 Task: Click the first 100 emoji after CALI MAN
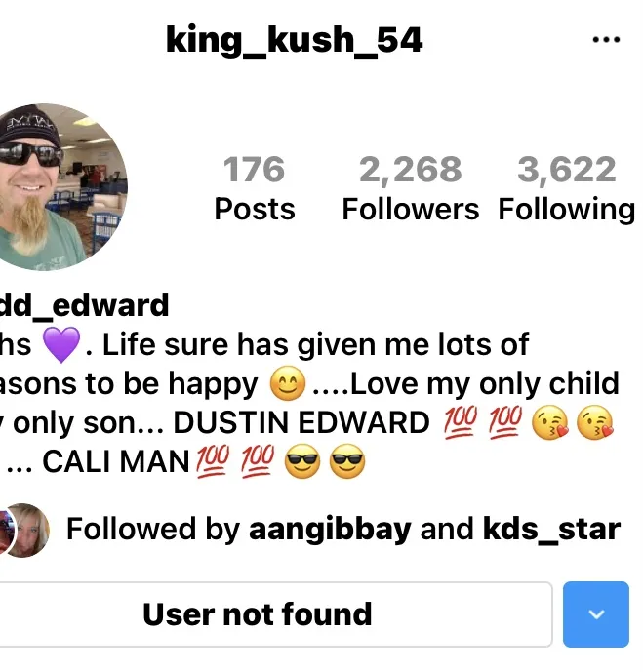pos(212,461)
